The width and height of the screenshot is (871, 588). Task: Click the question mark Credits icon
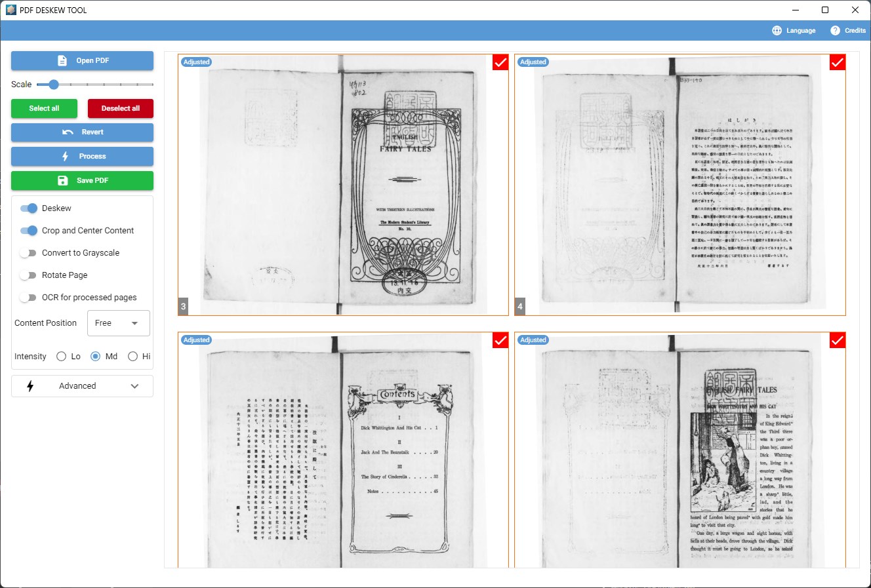(835, 30)
